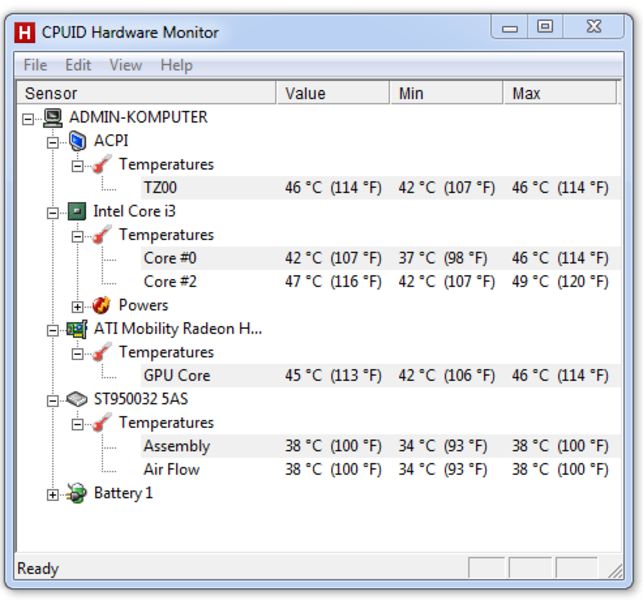This screenshot has width=643, height=600.
Task: Open the File menu
Action: pos(35,65)
